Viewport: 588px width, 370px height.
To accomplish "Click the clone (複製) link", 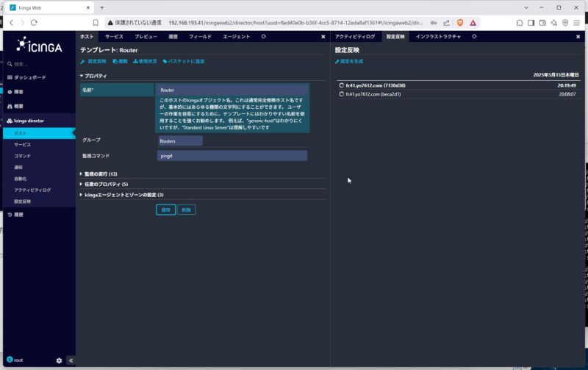I will (x=120, y=61).
